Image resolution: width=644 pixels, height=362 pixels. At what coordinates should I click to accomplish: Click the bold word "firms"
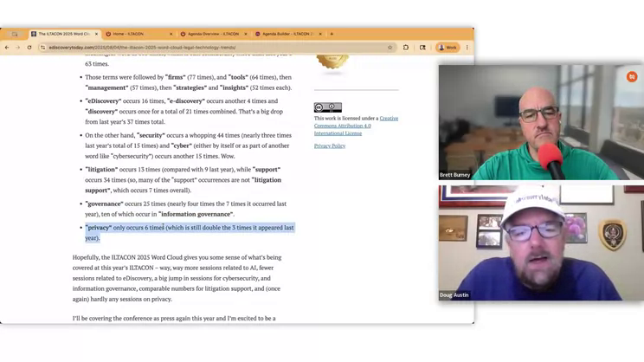[176, 77]
